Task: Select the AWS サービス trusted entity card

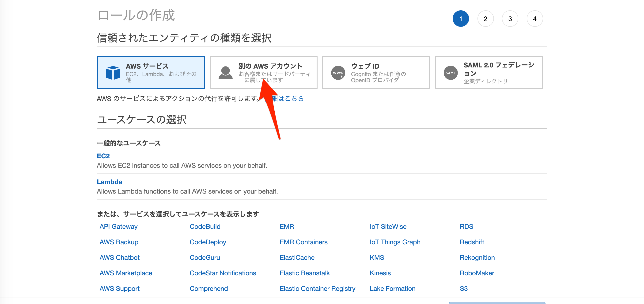Action: [x=151, y=73]
